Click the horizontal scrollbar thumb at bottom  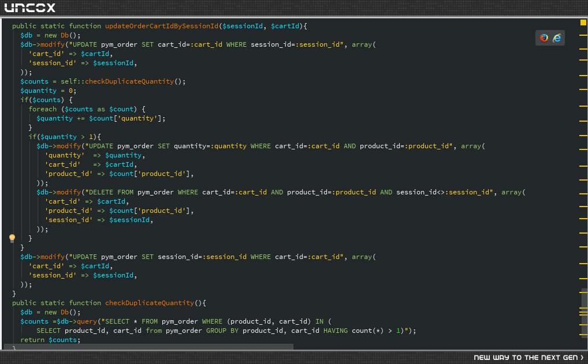click(x=148, y=347)
